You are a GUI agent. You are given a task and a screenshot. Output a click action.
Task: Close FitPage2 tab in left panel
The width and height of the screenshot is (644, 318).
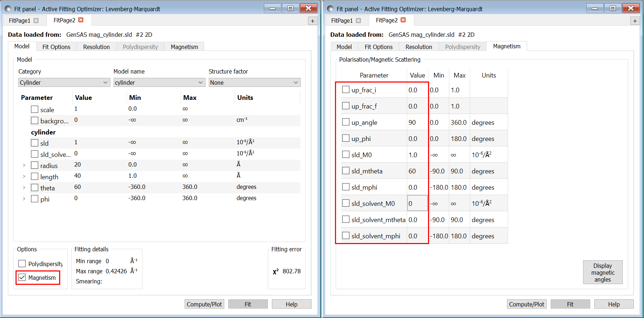81,20
